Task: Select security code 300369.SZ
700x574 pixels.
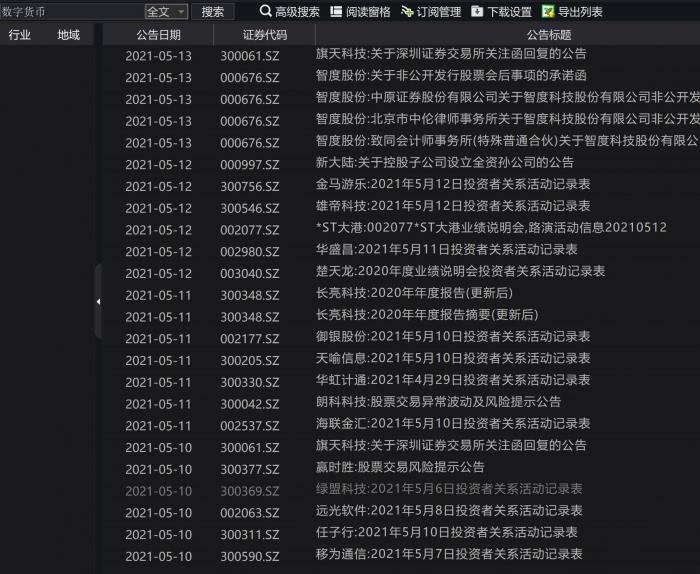Action: [x=250, y=491]
